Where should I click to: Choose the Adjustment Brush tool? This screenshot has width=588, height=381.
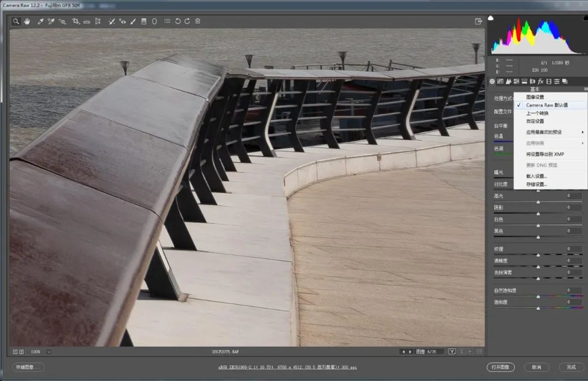(x=133, y=21)
